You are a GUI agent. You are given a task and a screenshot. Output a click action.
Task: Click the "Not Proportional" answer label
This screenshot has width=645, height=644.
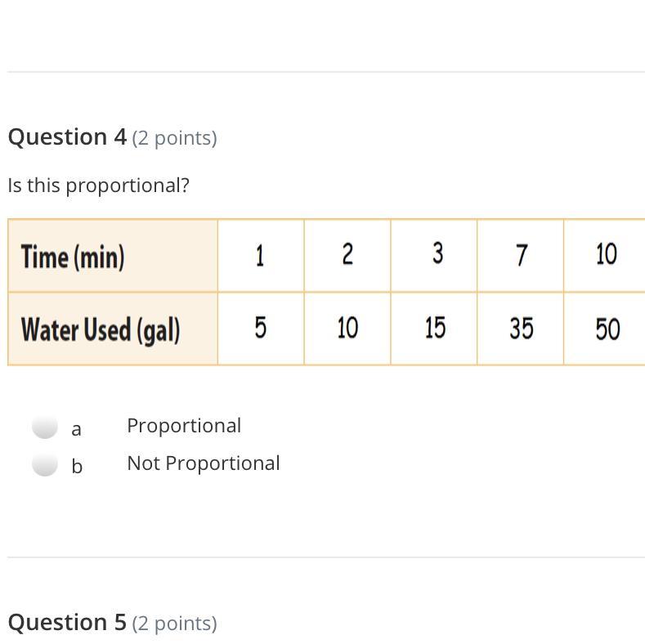204,463
